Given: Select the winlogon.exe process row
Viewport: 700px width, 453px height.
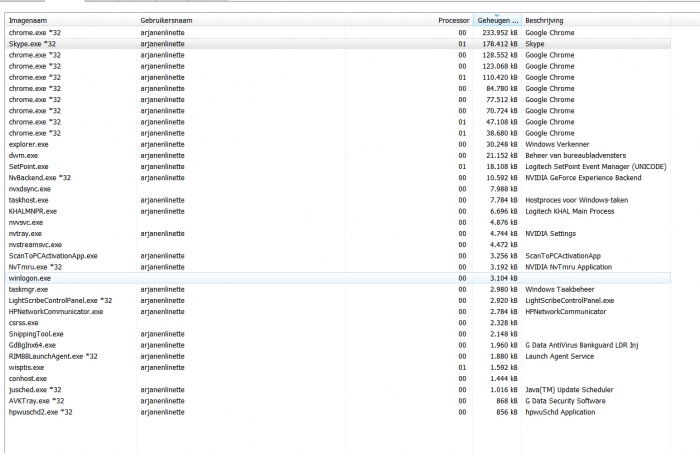Looking at the screenshot, I should tap(338, 278).
